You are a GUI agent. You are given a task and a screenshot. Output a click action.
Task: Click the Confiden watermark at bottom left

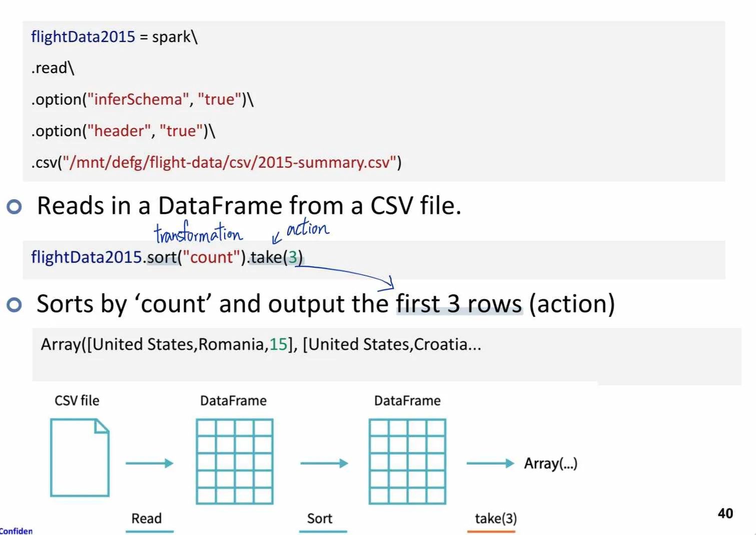pos(16,530)
